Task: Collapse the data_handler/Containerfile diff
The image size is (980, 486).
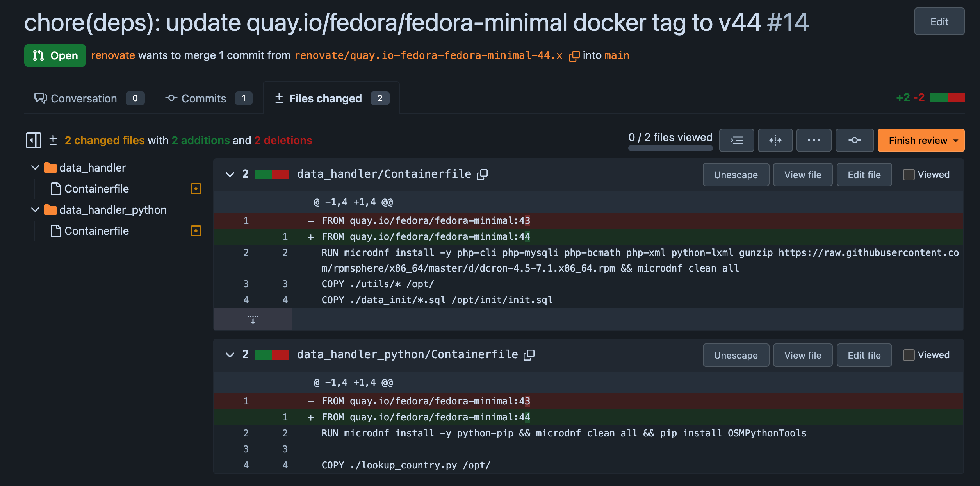Action: pos(230,174)
